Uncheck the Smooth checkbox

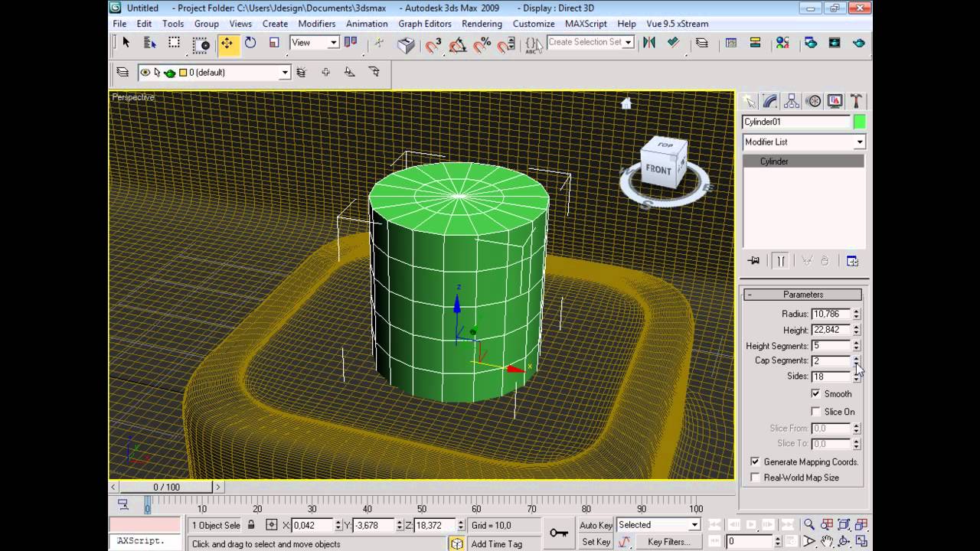pos(816,393)
